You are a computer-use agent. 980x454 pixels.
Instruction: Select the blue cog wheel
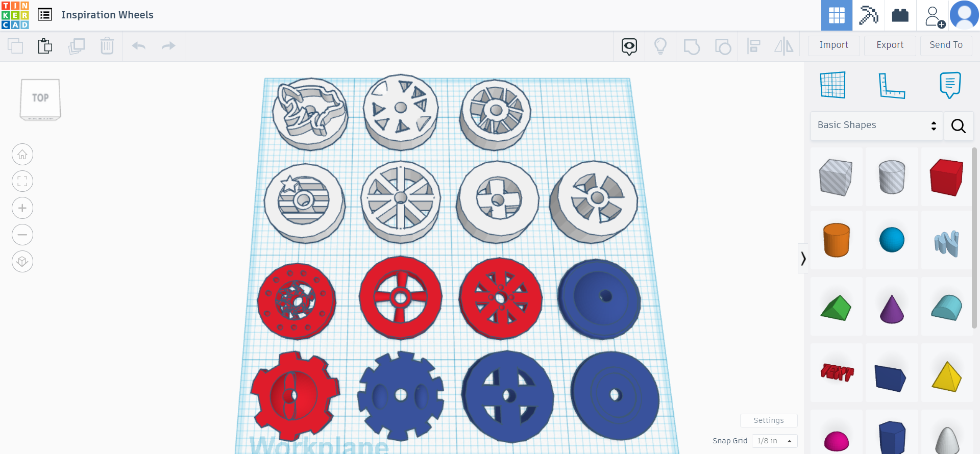pos(401,395)
